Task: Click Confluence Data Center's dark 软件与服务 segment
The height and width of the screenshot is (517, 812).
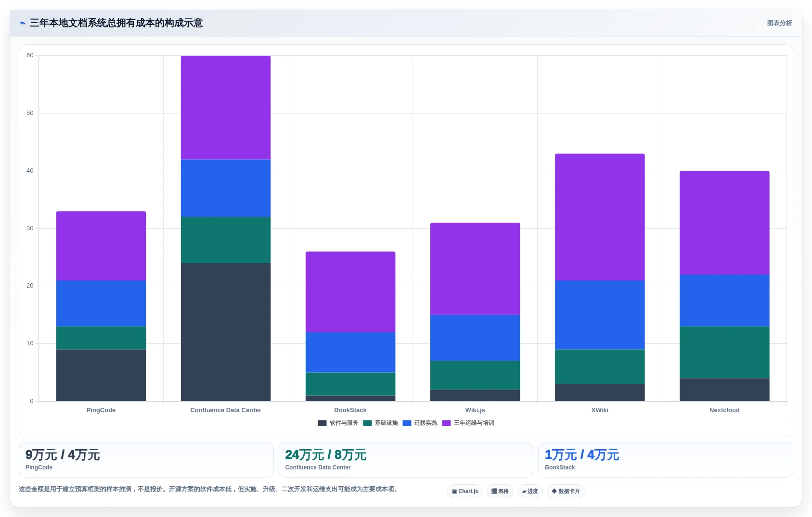Action: tap(226, 332)
